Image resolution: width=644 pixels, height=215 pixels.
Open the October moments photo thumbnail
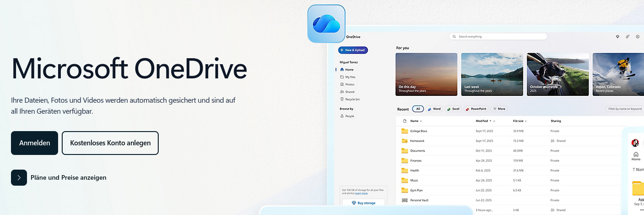click(x=558, y=74)
